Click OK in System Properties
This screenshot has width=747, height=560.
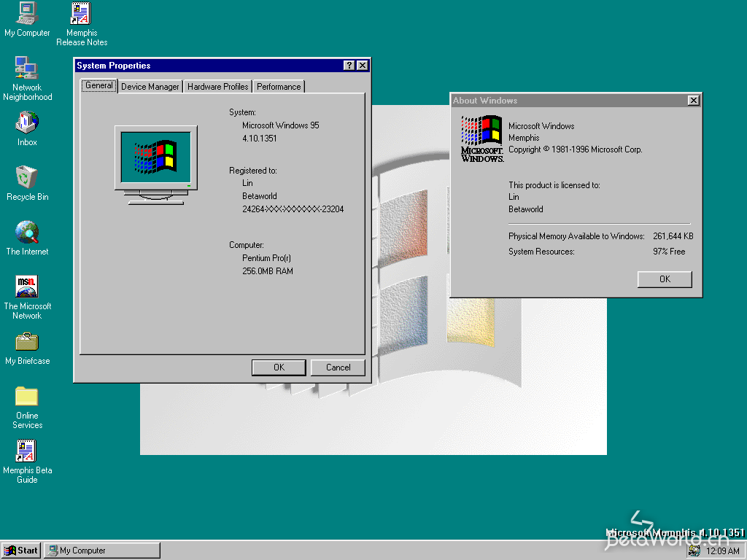(x=279, y=367)
